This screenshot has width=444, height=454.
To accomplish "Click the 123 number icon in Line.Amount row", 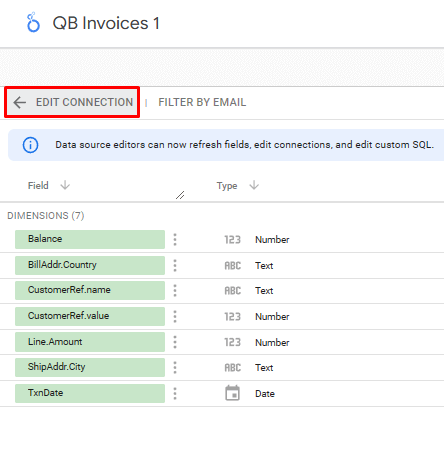I will click(x=232, y=342).
